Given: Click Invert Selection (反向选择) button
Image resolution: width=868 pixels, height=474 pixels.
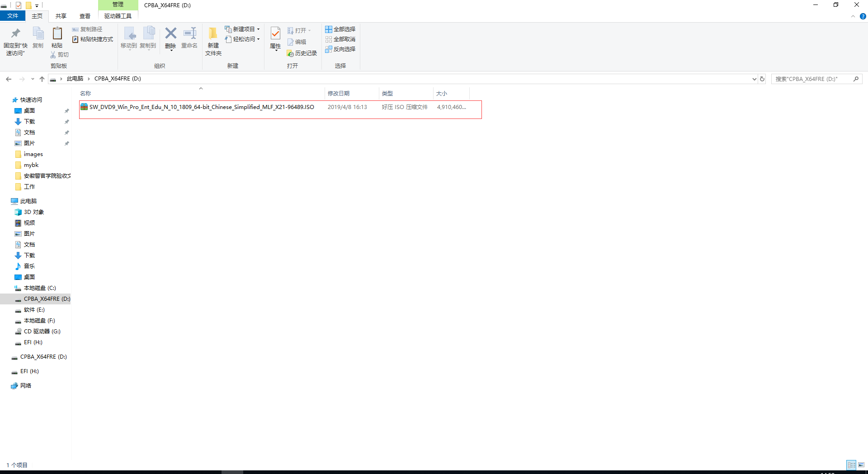Looking at the screenshot, I should pos(340,49).
